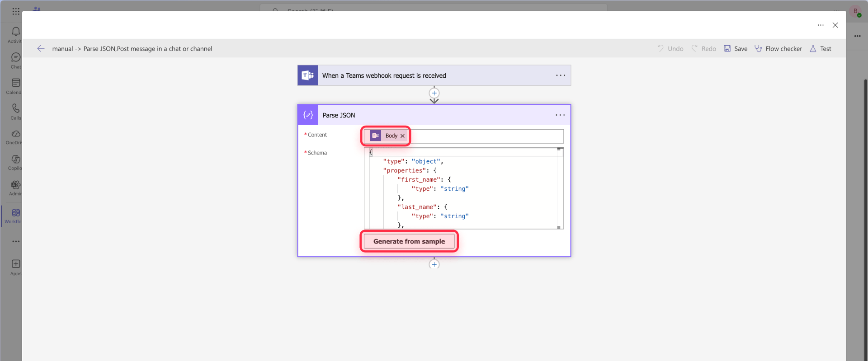Screen dimensions: 868x361
Task: Remove the Body token from Content
Action: [x=402, y=136]
